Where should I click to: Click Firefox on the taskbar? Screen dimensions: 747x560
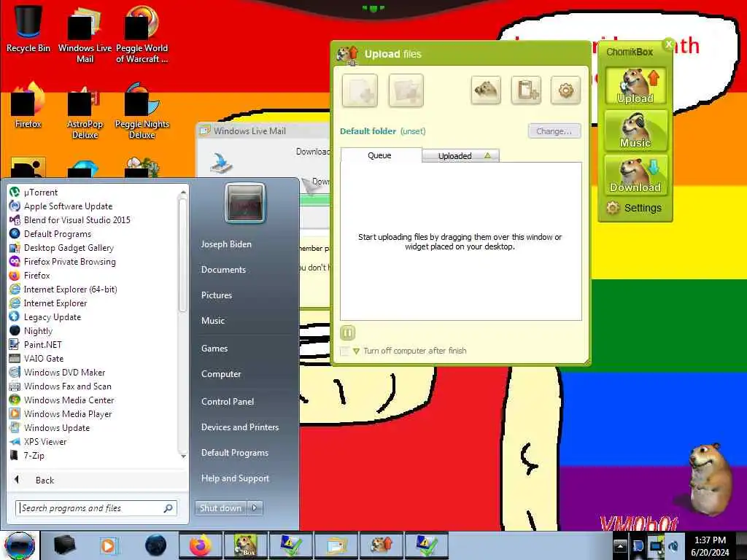(x=201, y=545)
